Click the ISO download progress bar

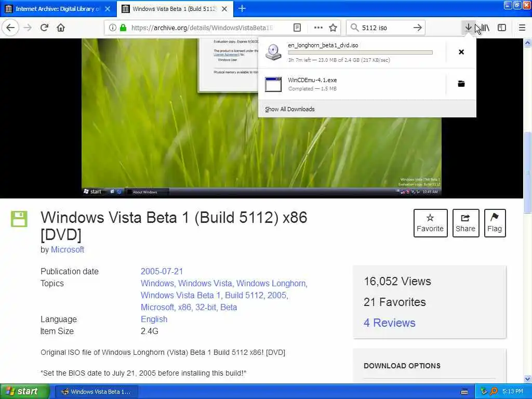pos(361,52)
